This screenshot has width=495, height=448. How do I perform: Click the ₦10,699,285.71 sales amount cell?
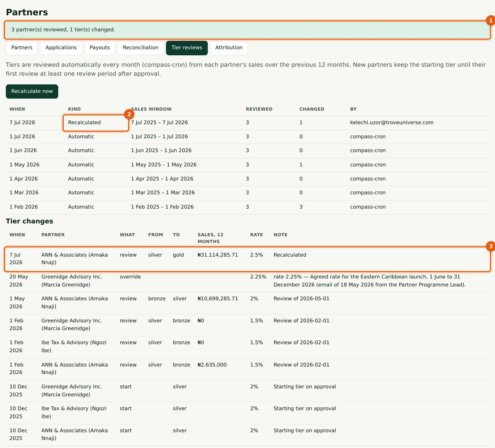pyautogui.click(x=218, y=299)
